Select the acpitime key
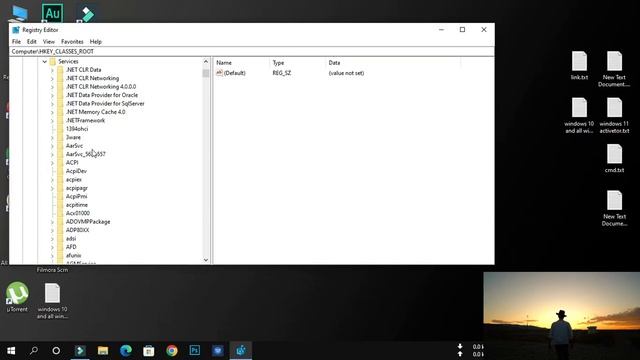 tap(77, 205)
